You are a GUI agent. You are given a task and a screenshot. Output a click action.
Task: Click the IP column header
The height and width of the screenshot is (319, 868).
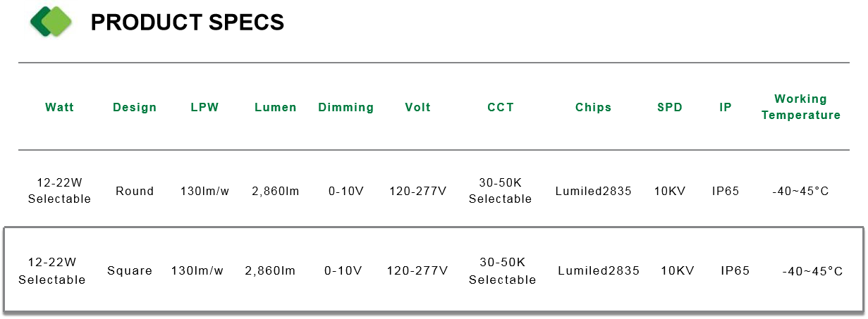pos(726,108)
